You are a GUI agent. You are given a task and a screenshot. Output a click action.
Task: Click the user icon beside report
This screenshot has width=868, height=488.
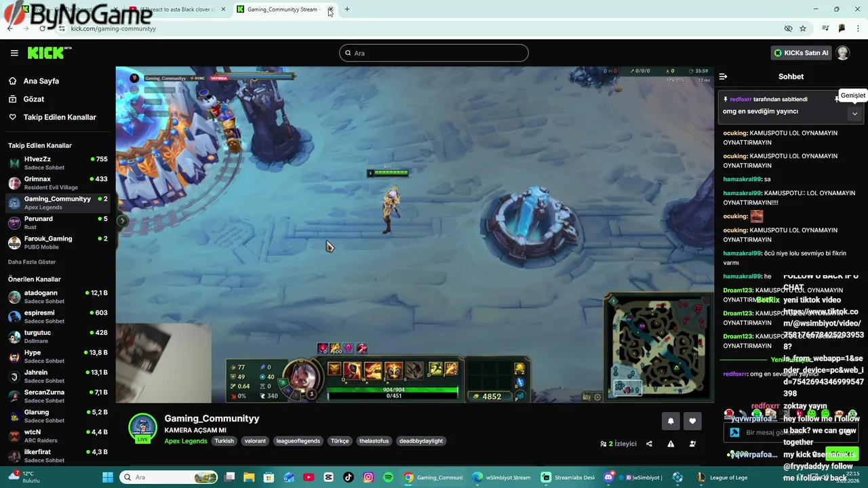coord(692,444)
